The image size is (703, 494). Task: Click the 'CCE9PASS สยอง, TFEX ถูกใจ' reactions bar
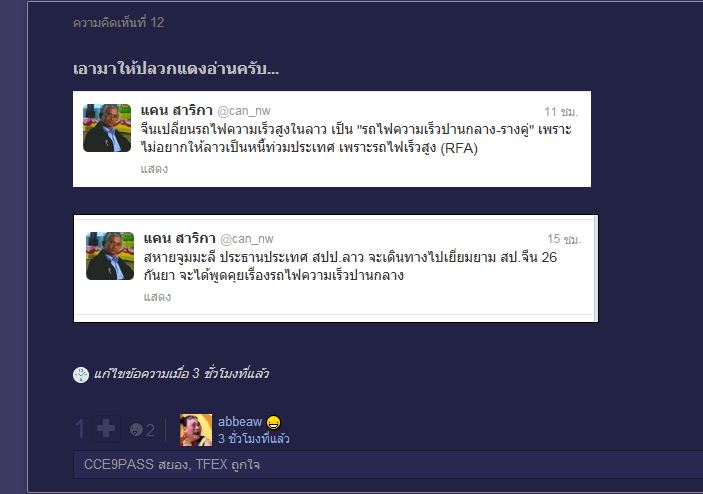pyautogui.click(x=388, y=464)
